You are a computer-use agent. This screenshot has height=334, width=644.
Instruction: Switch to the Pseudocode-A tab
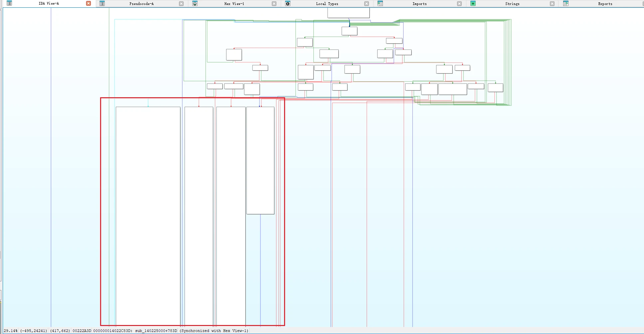click(x=142, y=4)
